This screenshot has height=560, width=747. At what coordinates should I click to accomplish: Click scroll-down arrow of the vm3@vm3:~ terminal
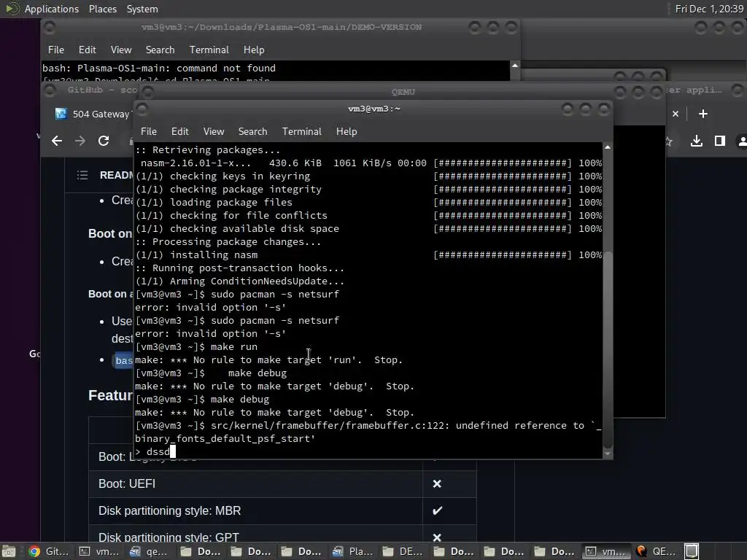[608, 454]
